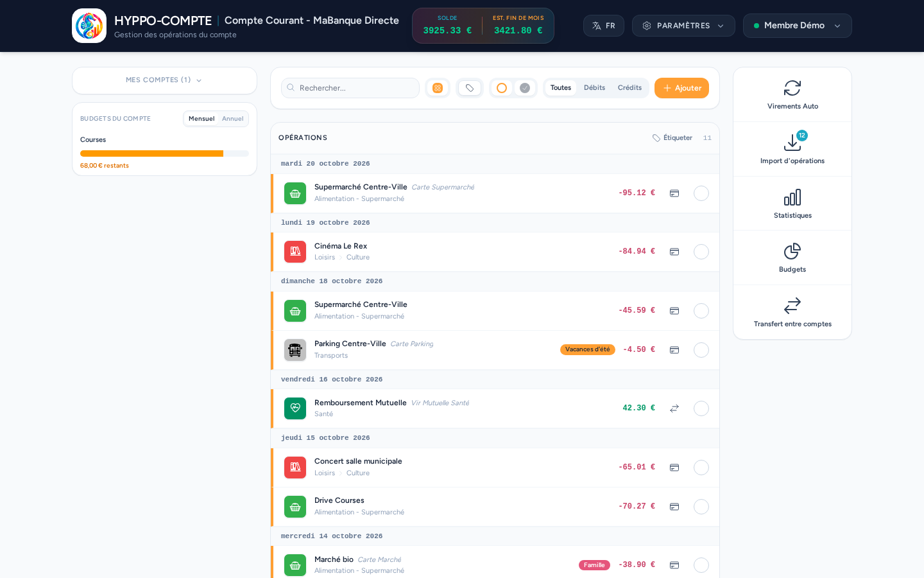Open Virements Auto panel
Image resolution: width=924 pixels, height=578 pixels.
click(792, 94)
